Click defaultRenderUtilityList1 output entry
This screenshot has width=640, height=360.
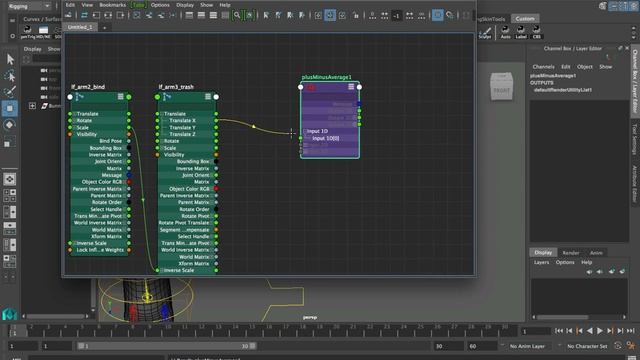tap(562, 90)
